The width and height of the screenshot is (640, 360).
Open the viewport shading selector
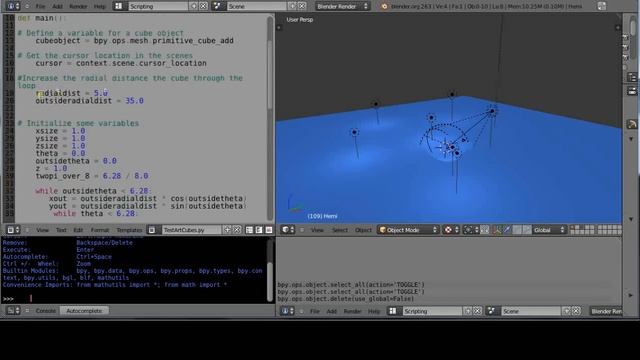click(x=451, y=230)
